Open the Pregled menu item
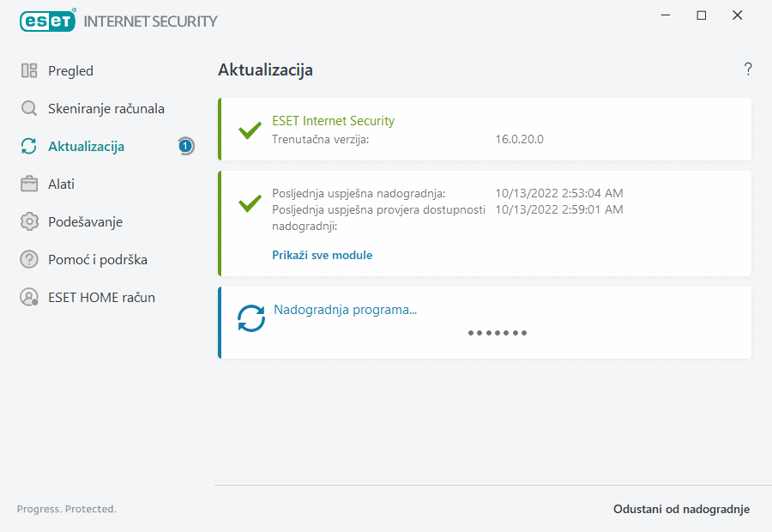Viewport: 772px width, 532px height. point(70,71)
